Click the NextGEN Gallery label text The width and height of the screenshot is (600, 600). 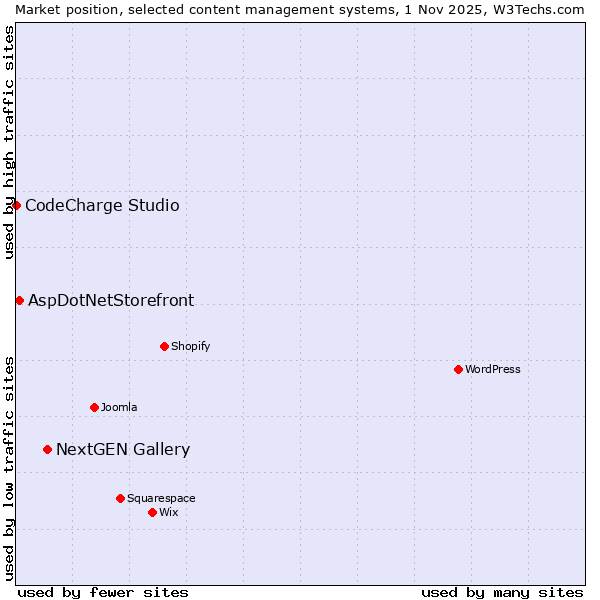coord(123,450)
